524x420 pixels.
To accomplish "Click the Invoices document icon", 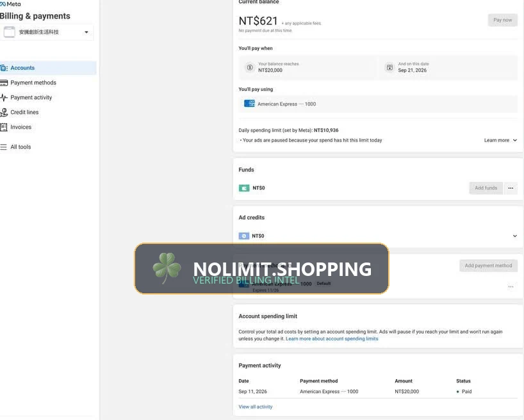I will click(x=4, y=127).
